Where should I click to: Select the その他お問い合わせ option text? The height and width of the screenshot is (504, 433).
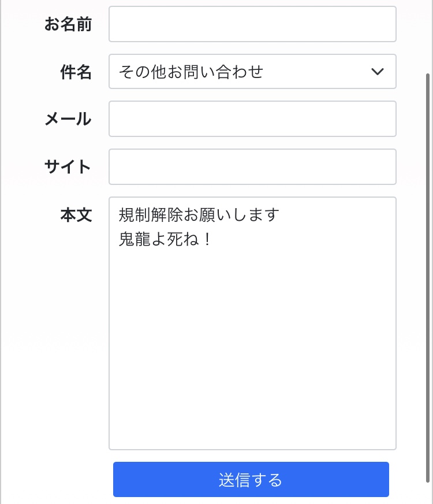click(191, 72)
